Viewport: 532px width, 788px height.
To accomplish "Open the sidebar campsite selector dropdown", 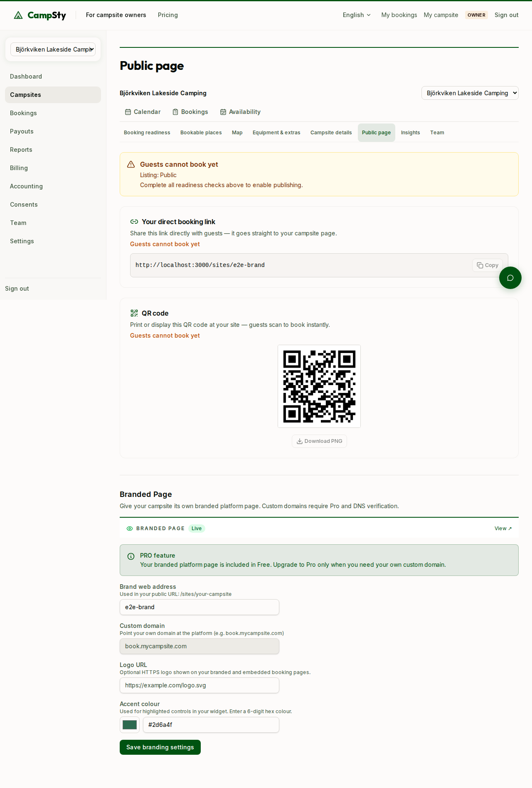I will (53, 49).
